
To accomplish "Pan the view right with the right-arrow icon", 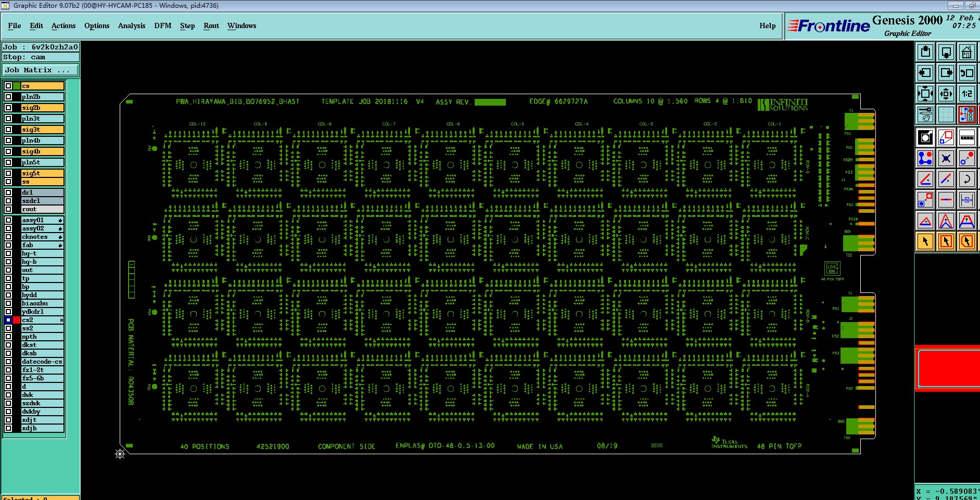I will [946, 73].
